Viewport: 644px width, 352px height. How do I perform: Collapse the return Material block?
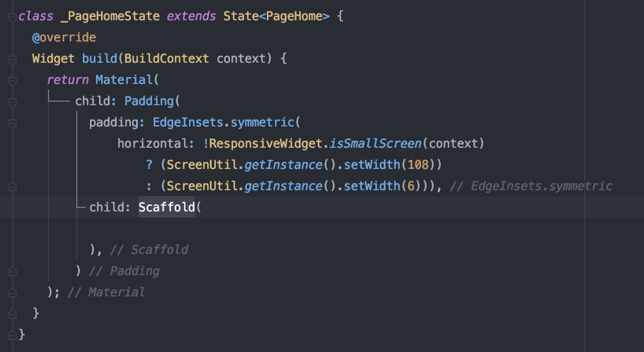click(12, 81)
